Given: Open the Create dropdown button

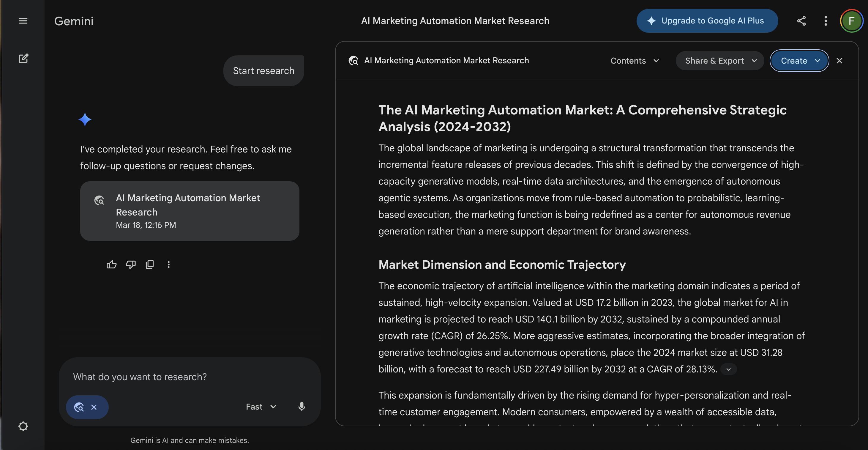Looking at the screenshot, I should pos(799,61).
